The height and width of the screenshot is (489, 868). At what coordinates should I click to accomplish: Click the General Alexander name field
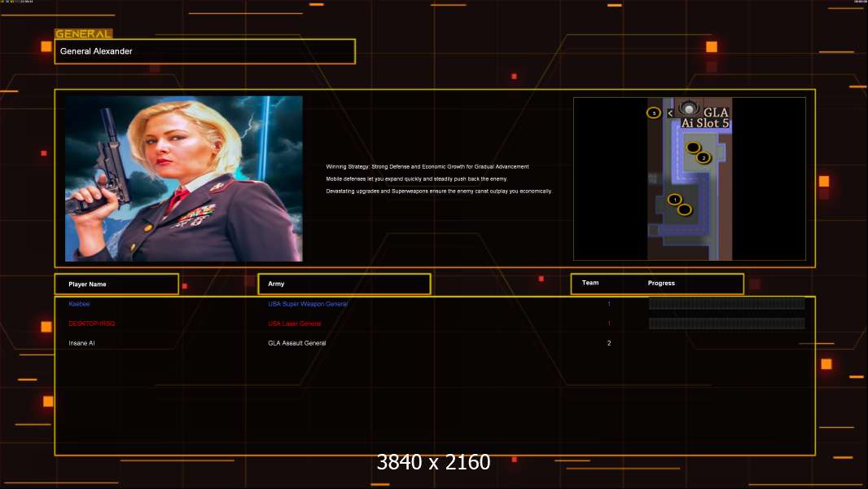tap(205, 51)
